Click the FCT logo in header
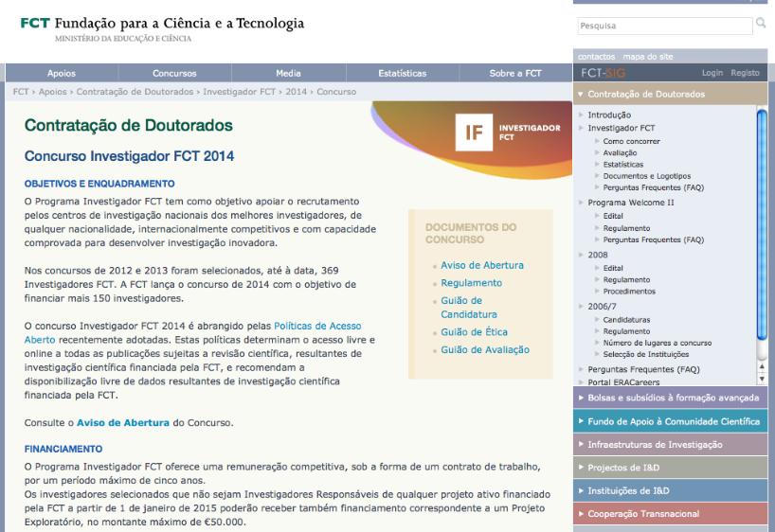Image resolution: width=775 pixels, height=532 pixels. pos(162,29)
